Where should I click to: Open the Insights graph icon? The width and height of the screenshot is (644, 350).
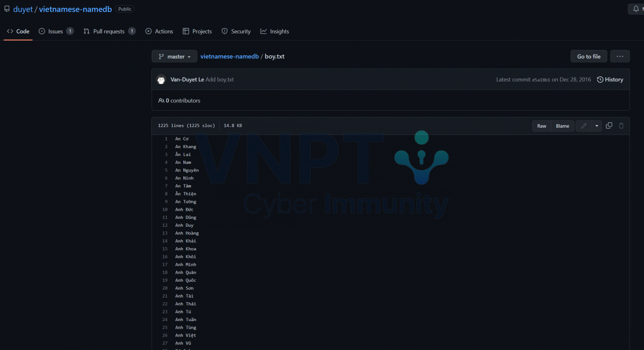[x=263, y=31]
